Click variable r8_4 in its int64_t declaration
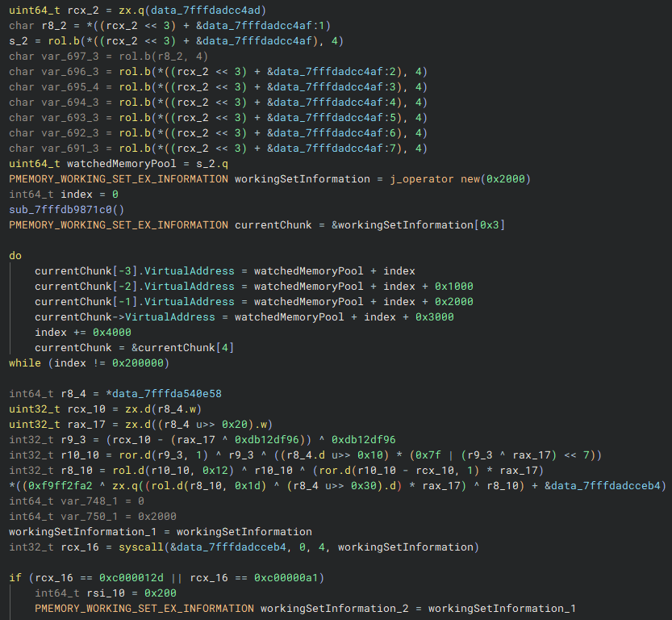This screenshot has height=620, width=672. coord(73,394)
